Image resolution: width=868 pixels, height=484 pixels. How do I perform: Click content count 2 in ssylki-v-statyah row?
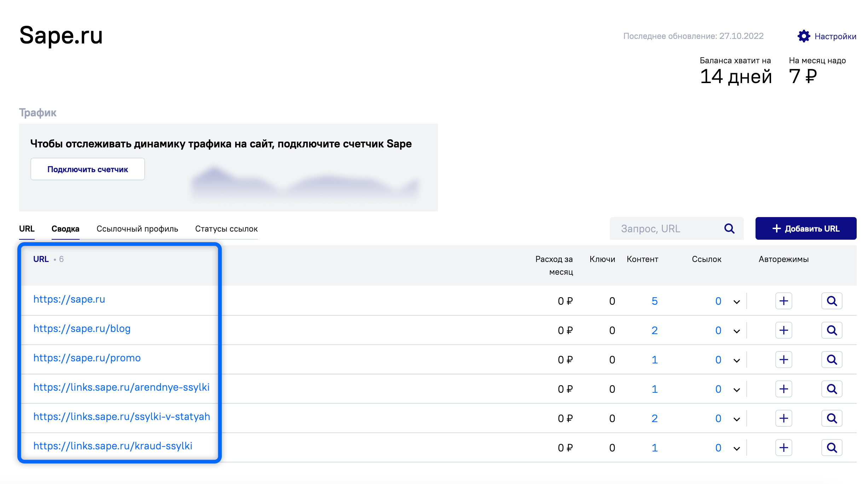(x=654, y=418)
